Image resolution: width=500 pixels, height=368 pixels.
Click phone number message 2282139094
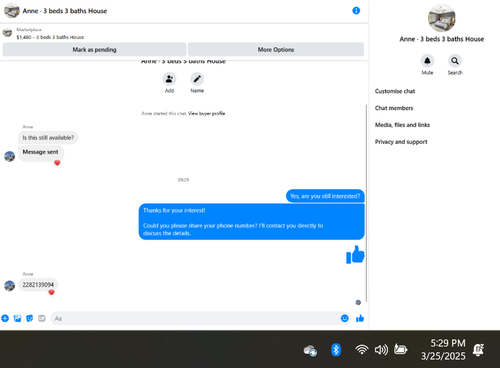(x=38, y=285)
